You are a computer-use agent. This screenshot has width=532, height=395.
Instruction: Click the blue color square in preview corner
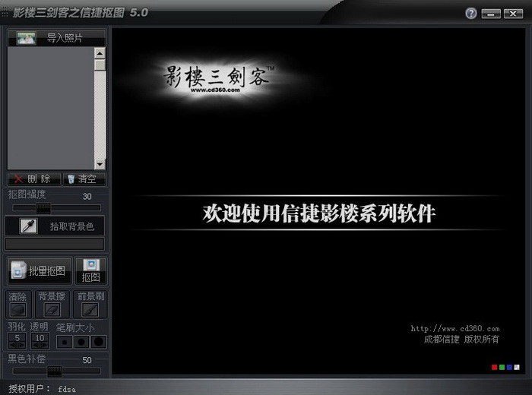[x=509, y=367]
